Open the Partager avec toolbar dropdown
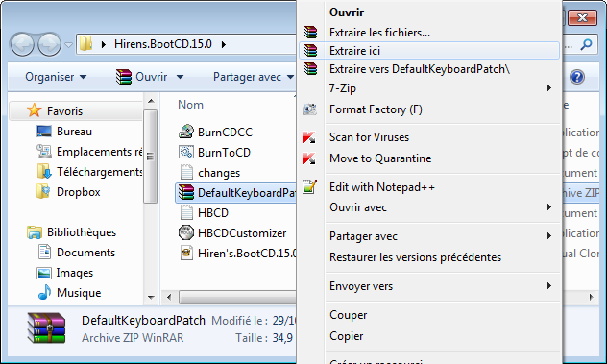The height and width of the screenshot is (364, 607). click(x=254, y=77)
